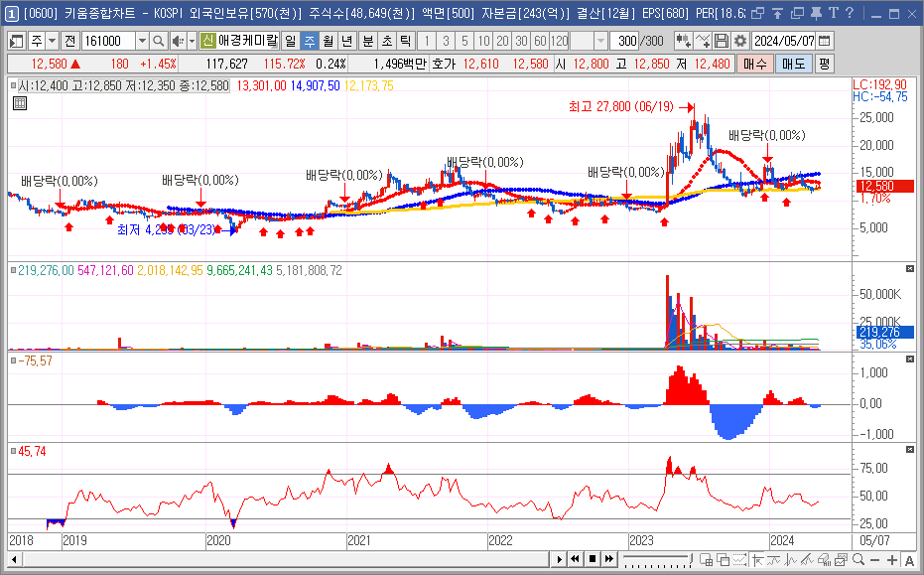Screen dimensions: 924x575
Task: Toggle the price chart legend checkbox beside 시:12,400
Action: (14, 85)
